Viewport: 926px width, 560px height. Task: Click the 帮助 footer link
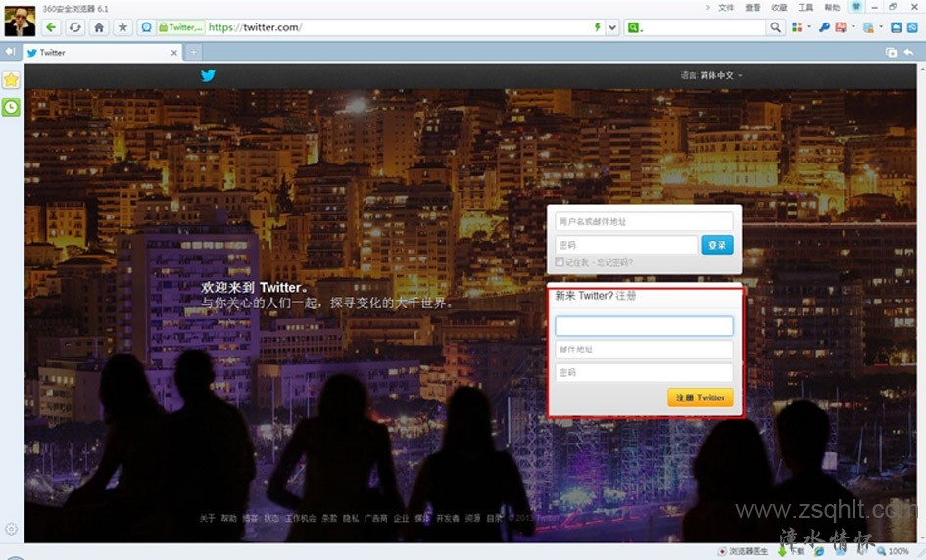coord(228,518)
